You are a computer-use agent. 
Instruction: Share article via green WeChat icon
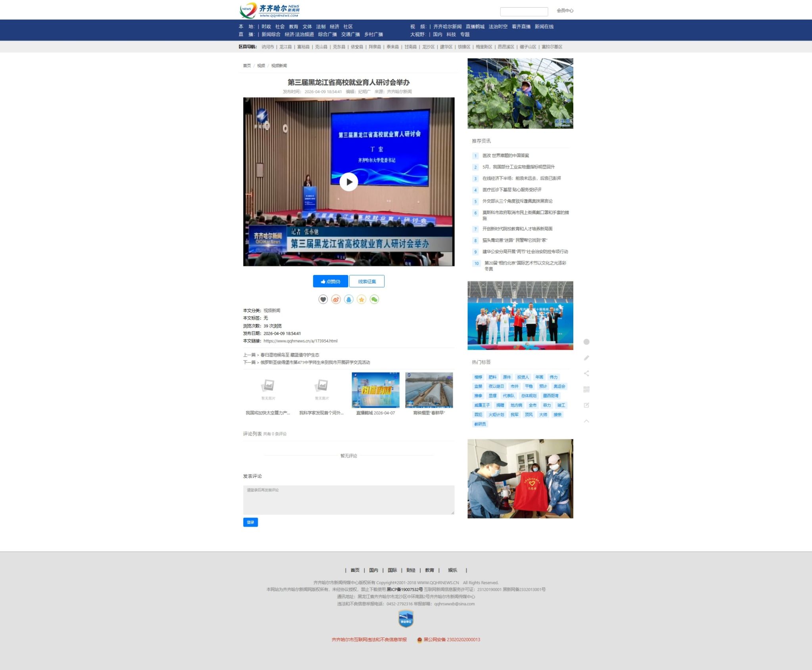tap(374, 300)
